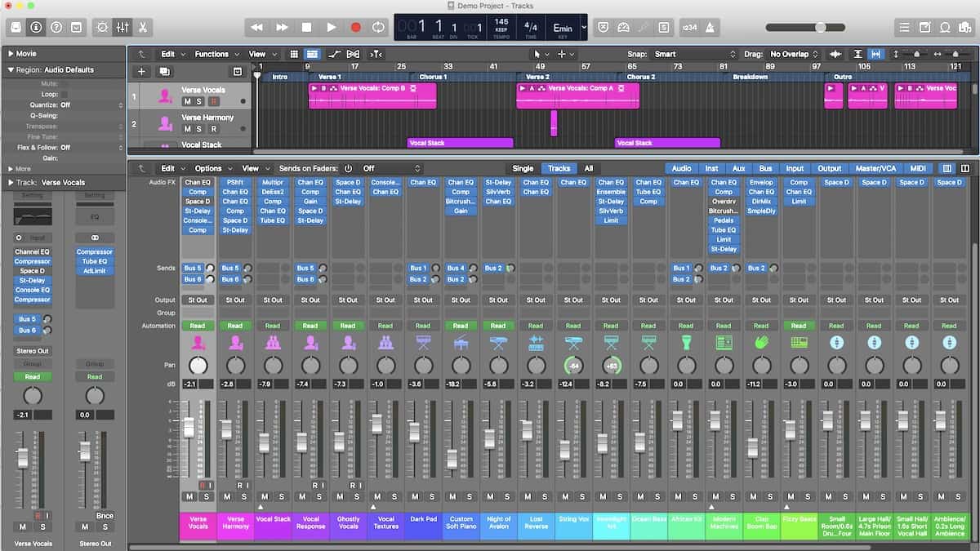Filter mixer by Aux channel strips
The height and width of the screenshot is (551, 980).
(739, 168)
